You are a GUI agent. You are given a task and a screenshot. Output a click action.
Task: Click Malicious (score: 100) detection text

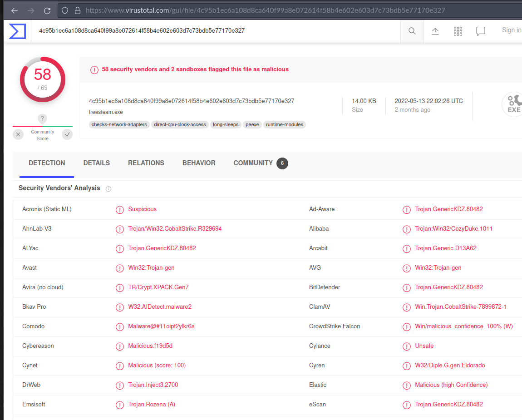[157, 366]
